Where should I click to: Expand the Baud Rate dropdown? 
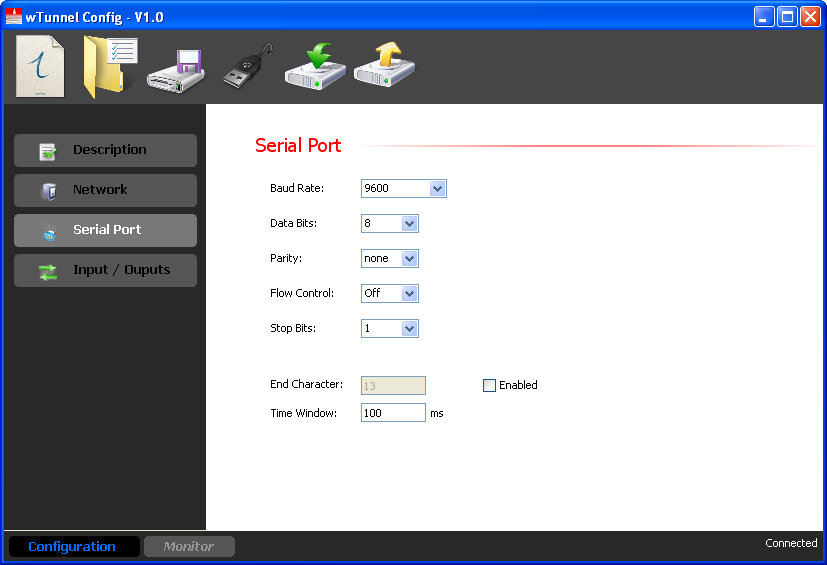(437, 188)
